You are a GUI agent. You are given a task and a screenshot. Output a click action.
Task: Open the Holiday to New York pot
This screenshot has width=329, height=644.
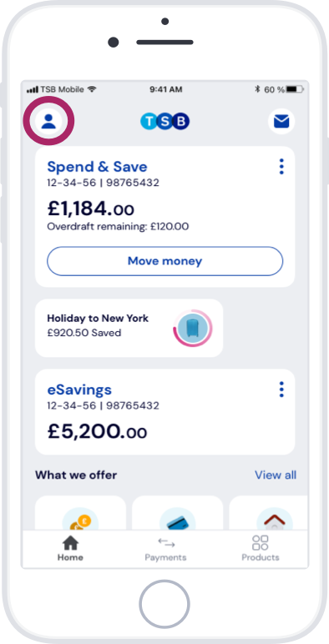129,328
